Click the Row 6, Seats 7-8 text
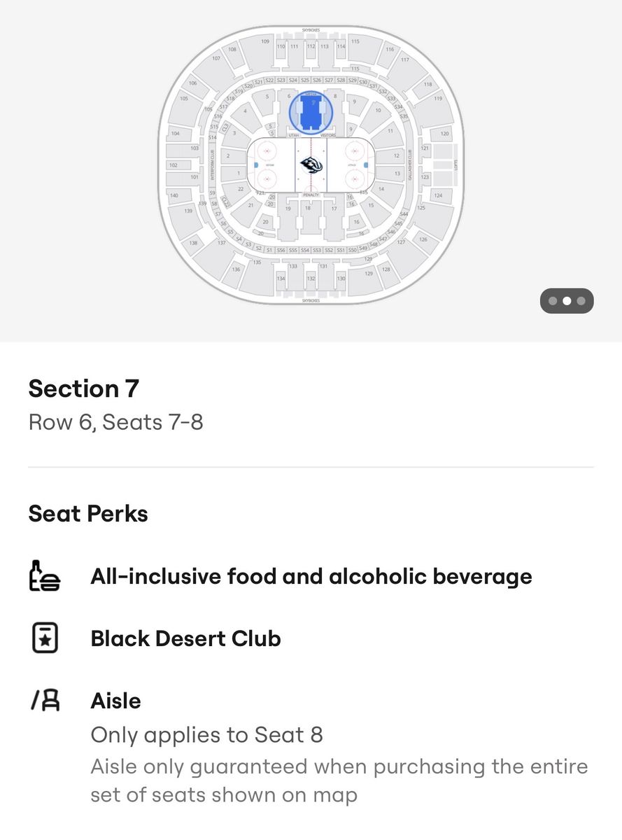 point(115,422)
